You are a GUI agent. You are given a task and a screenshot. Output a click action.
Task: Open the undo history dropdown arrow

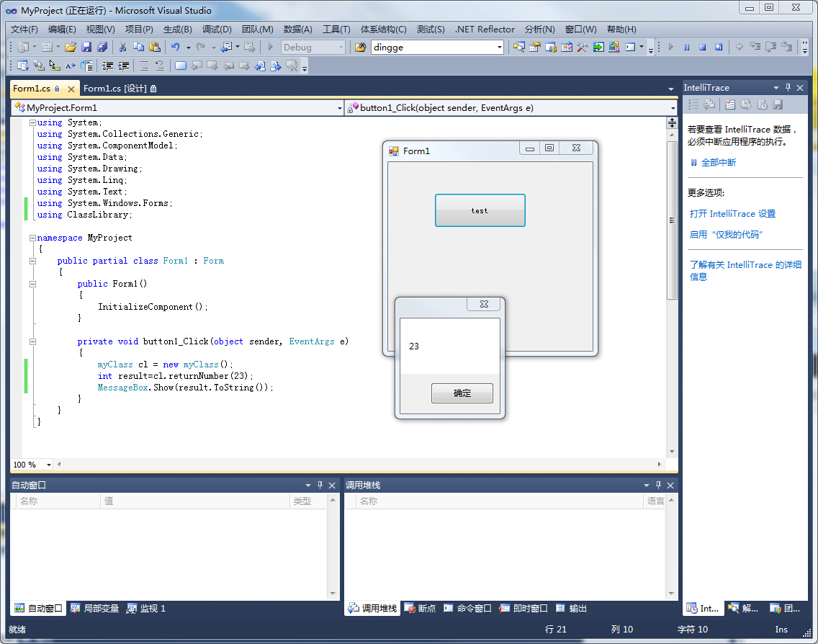tap(189, 48)
